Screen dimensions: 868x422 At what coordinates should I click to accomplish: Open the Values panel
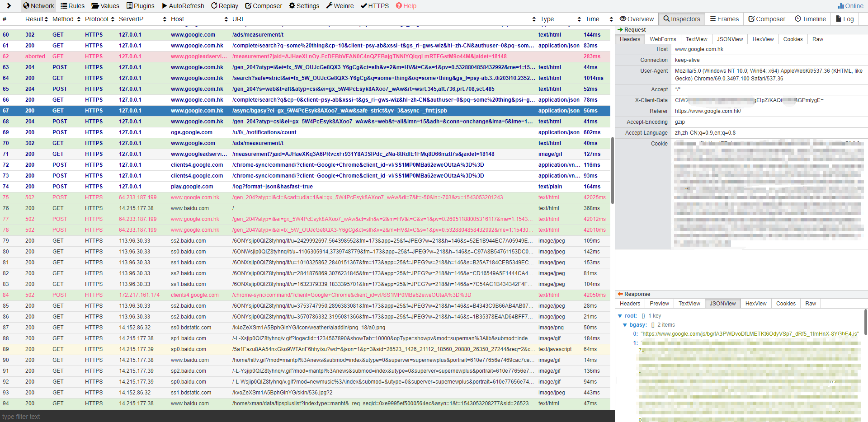pos(105,5)
